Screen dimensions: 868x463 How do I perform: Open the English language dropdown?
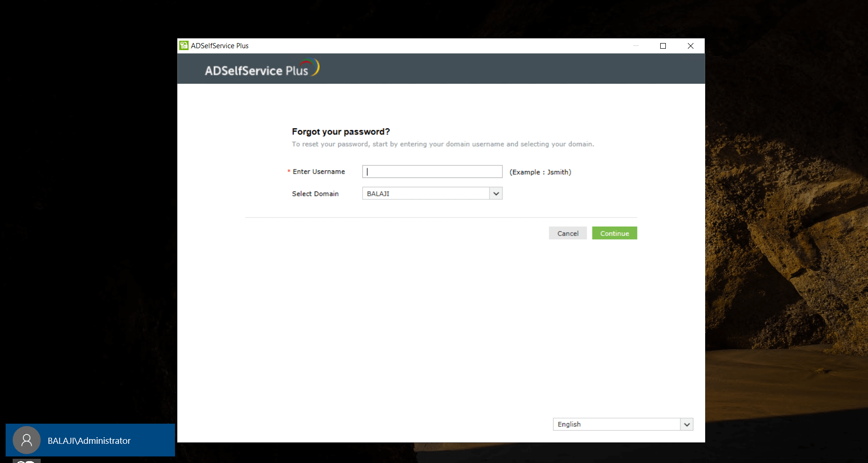point(622,424)
